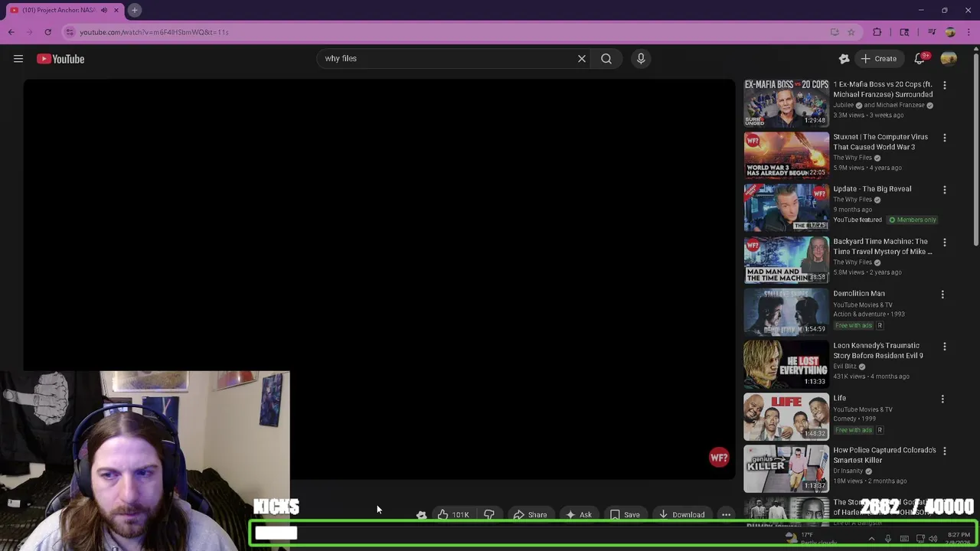
Task: Open Leon Kennedy's Traumatic Story video
Action: click(878, 350)
